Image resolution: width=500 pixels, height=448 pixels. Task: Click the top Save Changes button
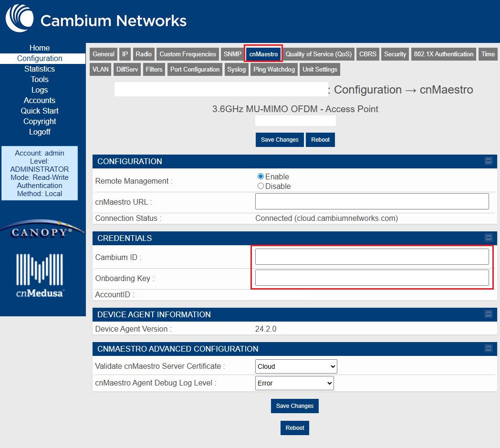280,140
